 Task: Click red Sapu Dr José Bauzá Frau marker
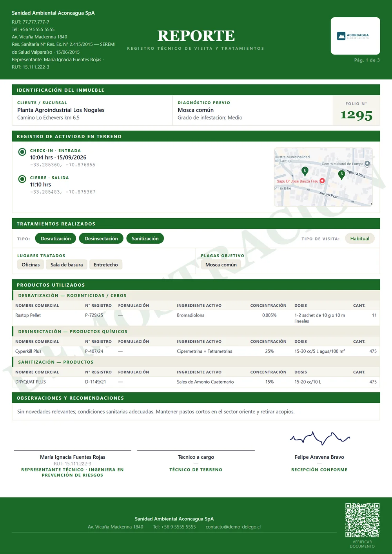tap(322, 181)
